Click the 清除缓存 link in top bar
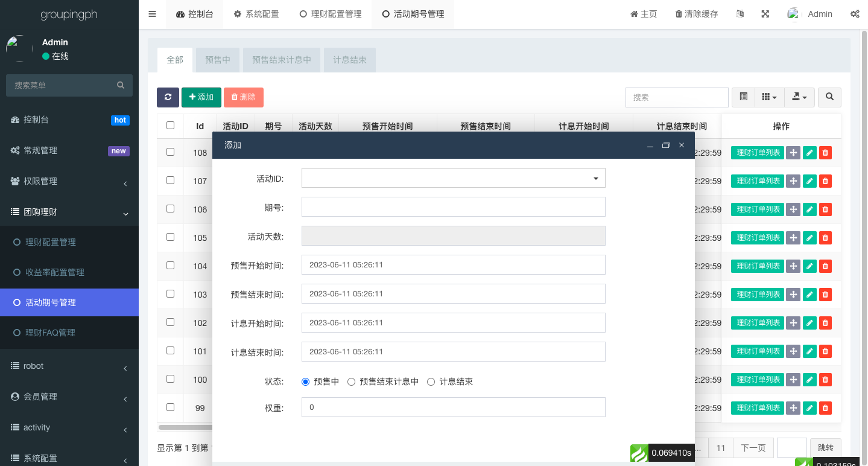Screen dimensions: 868x466 pyautogui.click(x=697, y=14)
